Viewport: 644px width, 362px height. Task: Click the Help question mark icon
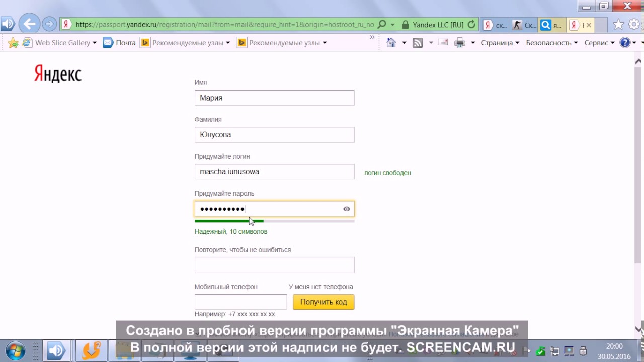coord(625,43)
